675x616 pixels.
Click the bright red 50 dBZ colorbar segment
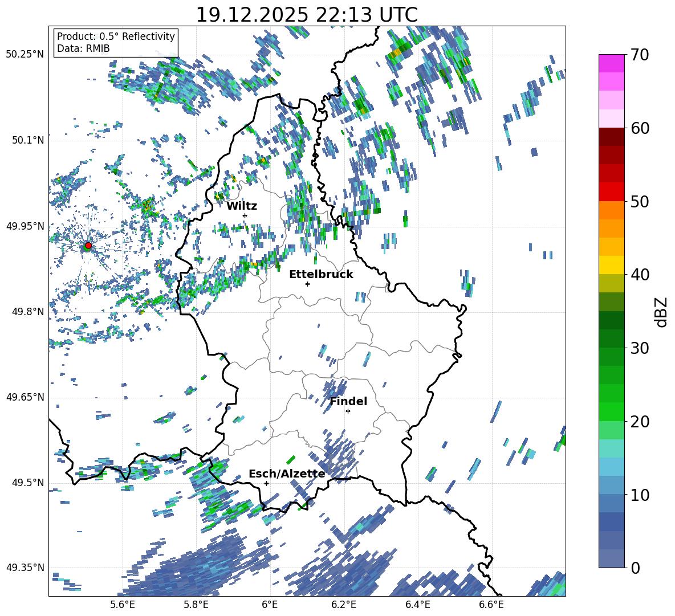(611, 192)
